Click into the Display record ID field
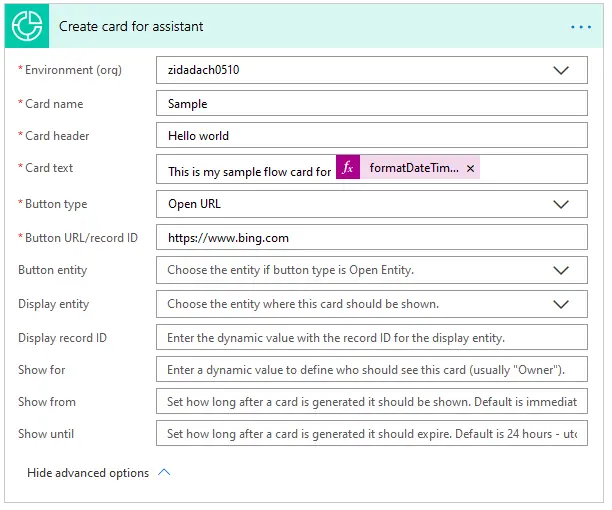This screenshot has width=612, height=510. (372, 338)
